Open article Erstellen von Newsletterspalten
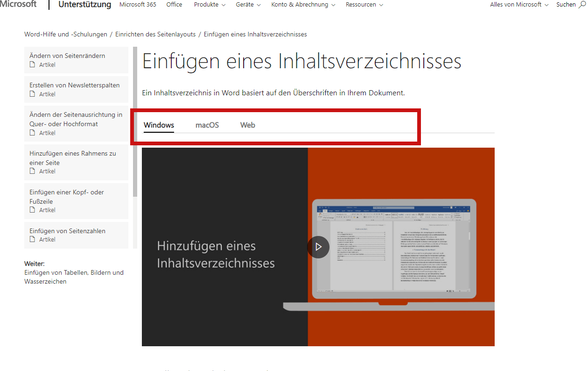 [x=76, y=89]
